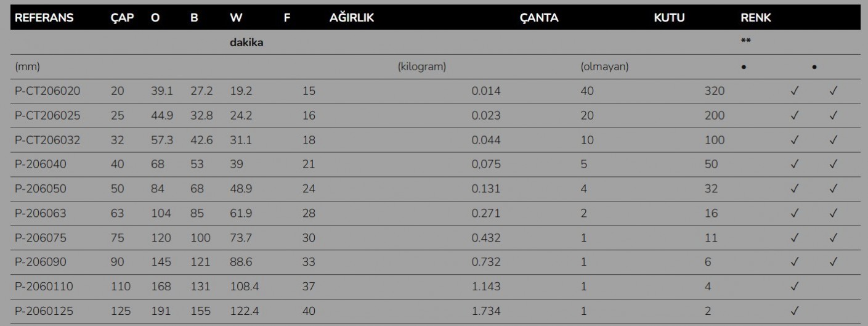Click the ÇANTA column header
Image resolution: width=868 pixels, height=326 pixels.
coord(539,18)
